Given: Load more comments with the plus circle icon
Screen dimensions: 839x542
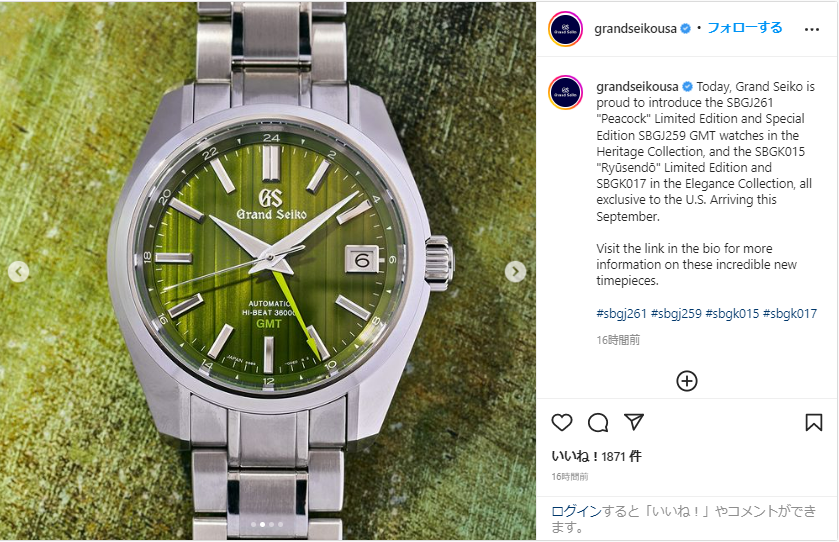Looking at the screenshot, I should point(687,381).
